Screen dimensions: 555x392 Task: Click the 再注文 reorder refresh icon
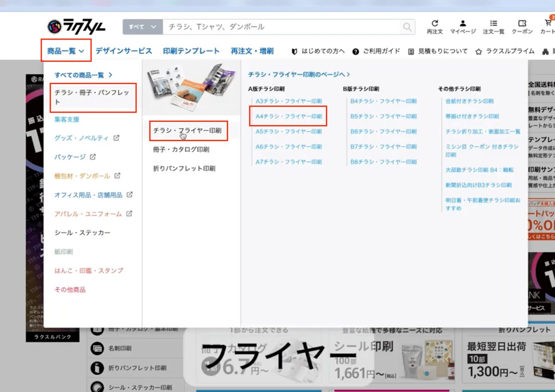pyautogui.click(x=434, y=24)
